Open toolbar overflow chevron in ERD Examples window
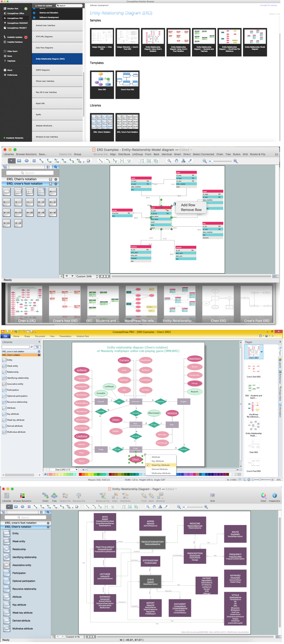The image size is (284, 644). point(276,154)
